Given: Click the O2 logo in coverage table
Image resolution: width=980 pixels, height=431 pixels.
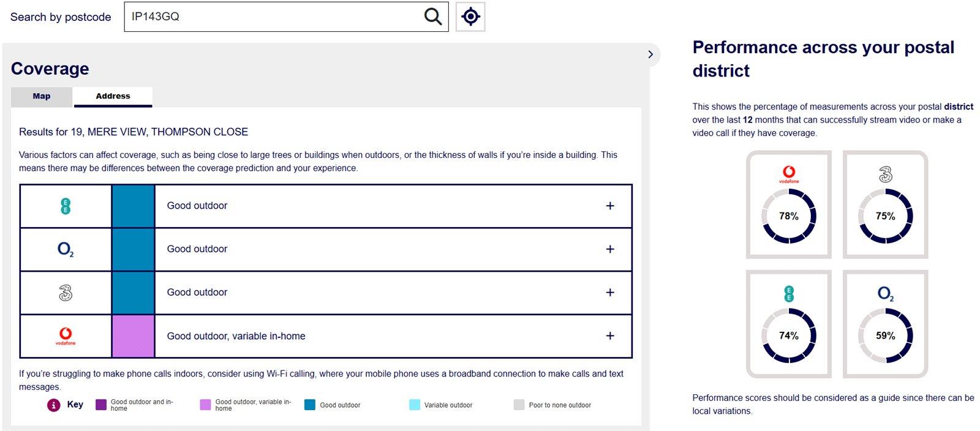Looking at the screenshot, I should 66,249.
